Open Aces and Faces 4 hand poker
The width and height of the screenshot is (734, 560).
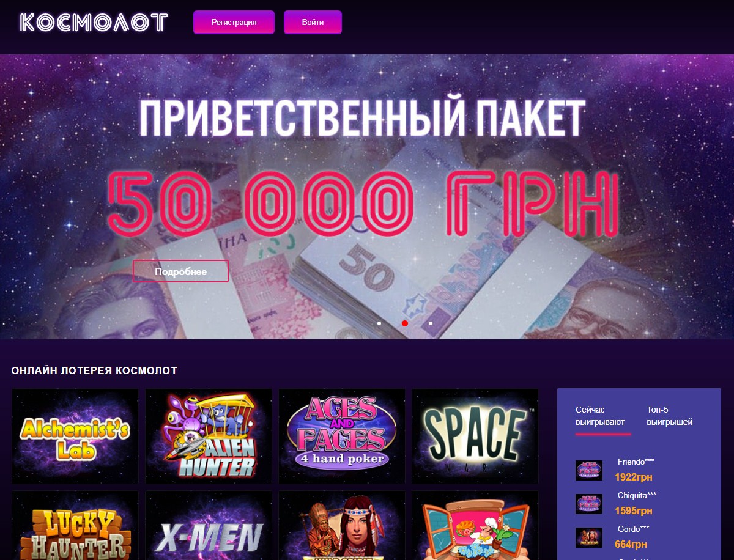[342, 436]
